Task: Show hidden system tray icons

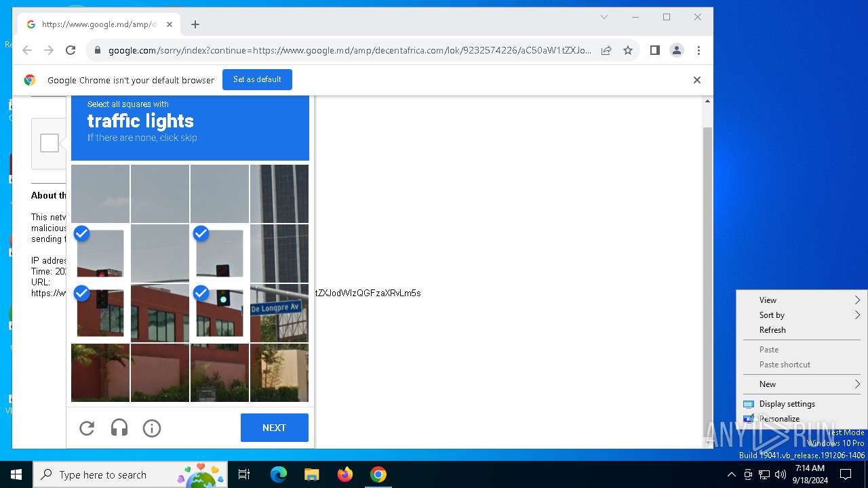Action: [x=731, y=474]
